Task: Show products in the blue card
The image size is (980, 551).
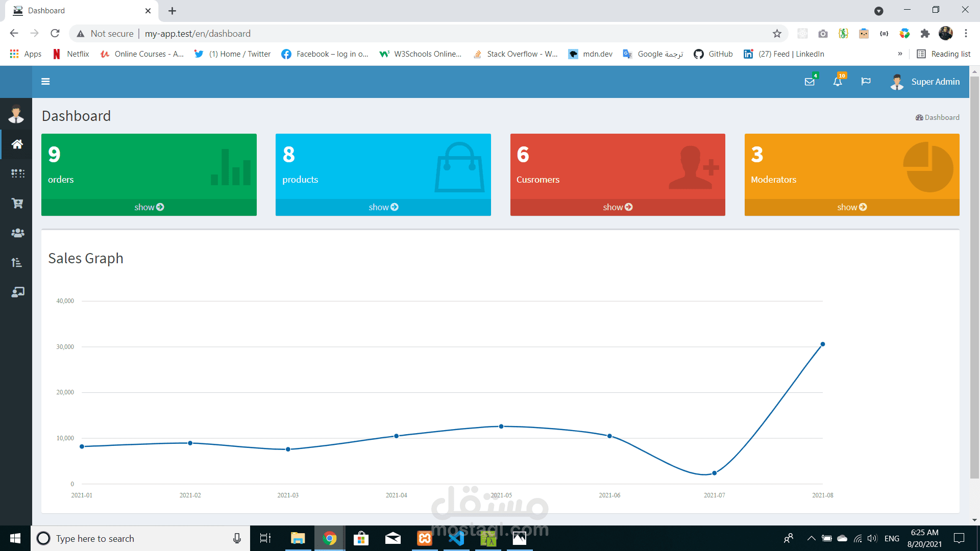Action: (383, 207)
